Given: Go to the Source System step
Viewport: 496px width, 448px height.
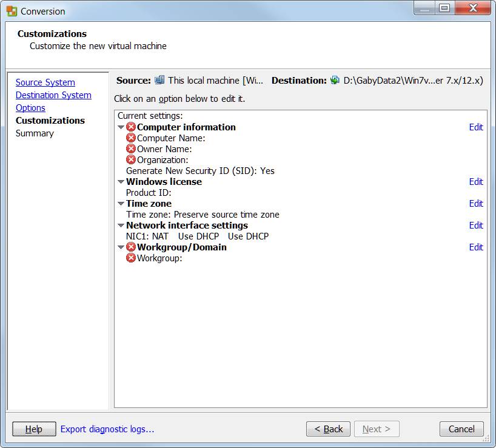Looking at the screenshot, I should 45,82.
